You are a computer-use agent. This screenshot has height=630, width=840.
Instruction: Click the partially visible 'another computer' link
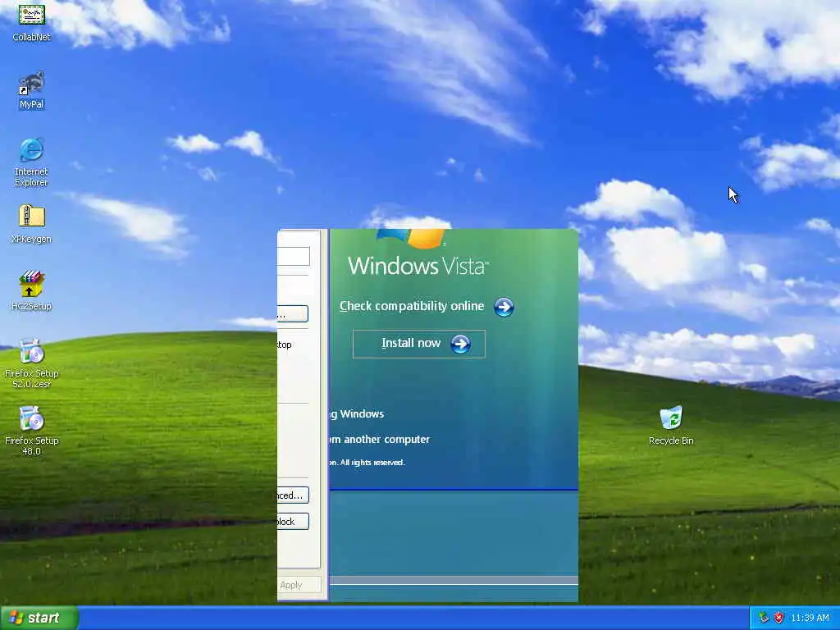click(380, 440)
